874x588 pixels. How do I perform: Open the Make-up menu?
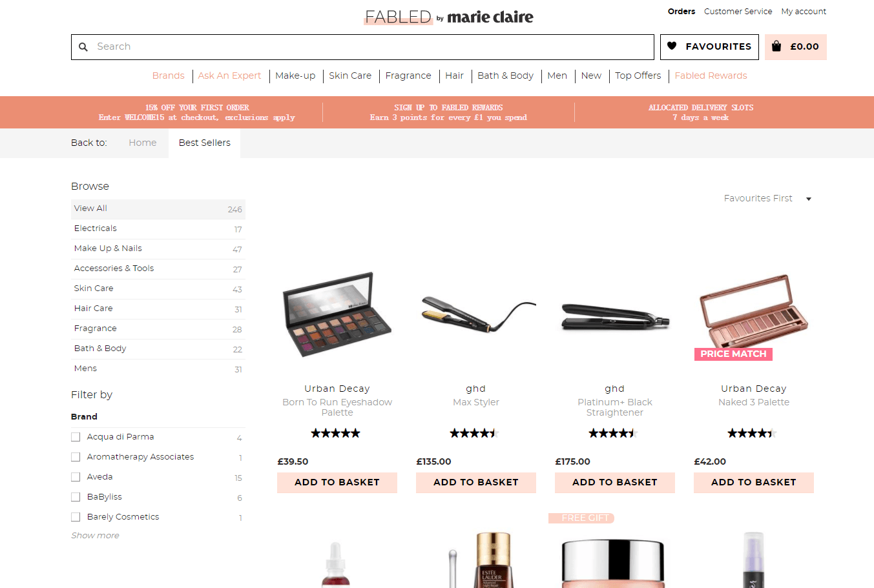click(x=295, y=76)
